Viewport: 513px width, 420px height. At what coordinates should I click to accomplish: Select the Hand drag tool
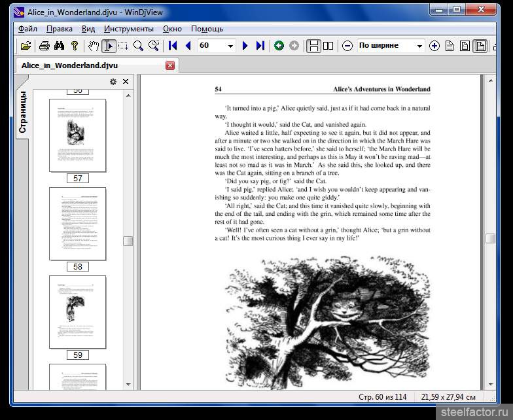pyautogui.click(x=94, y=46)
